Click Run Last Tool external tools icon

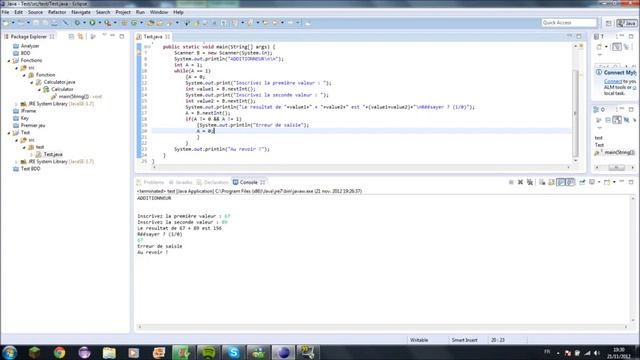tap(107, 23)
